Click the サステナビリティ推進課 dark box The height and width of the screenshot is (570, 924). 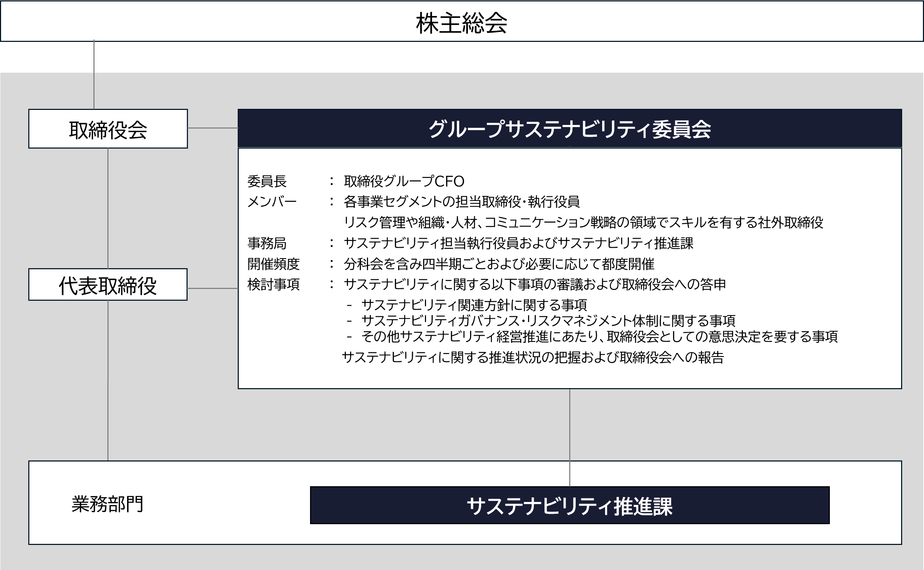coord(570,505)
